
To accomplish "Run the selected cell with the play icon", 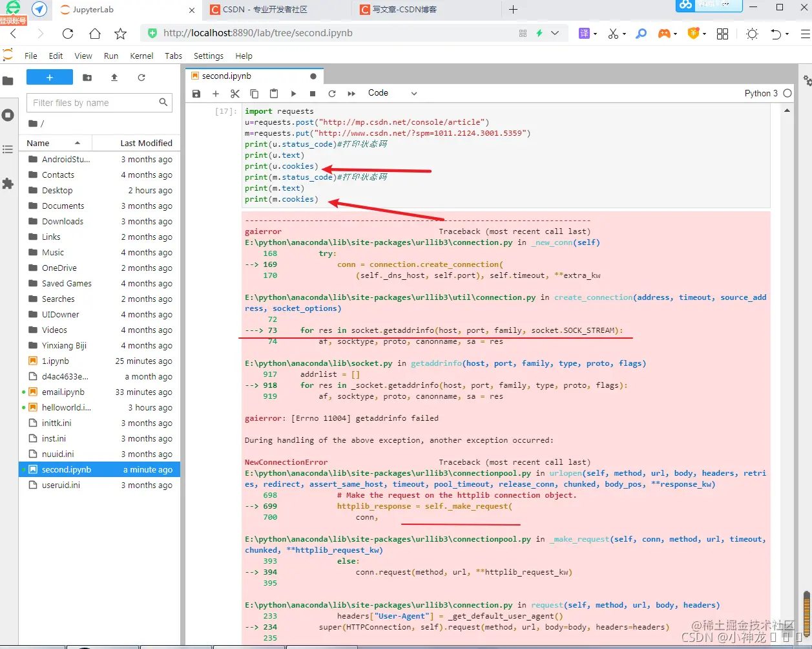I will 293,94.
